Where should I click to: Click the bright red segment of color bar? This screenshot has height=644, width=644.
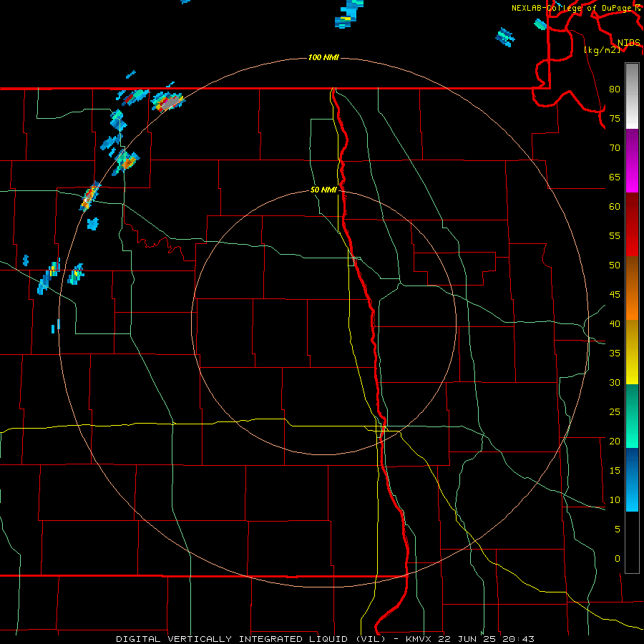click(632, 224)
